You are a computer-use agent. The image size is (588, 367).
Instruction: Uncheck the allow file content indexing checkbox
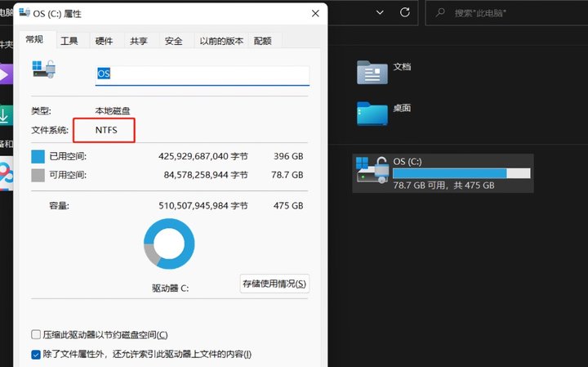click(36, 354)
